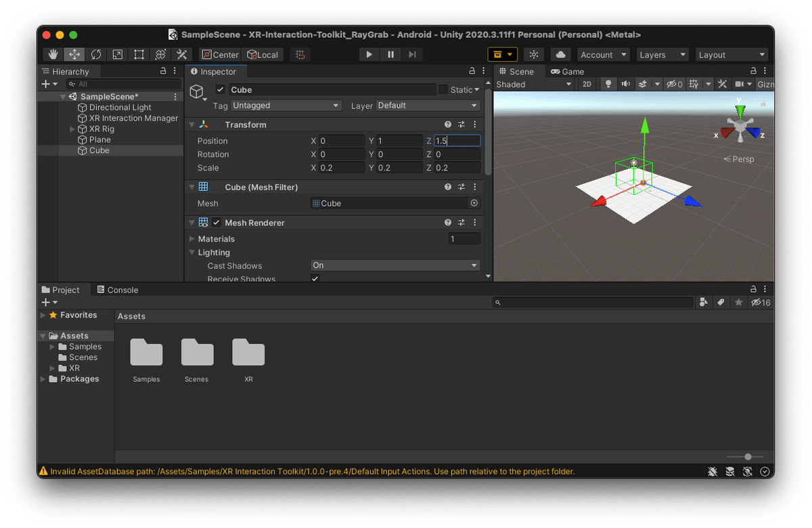Select the Move tool in toolbar
The width and height of the screenshot is (812, 528).
74,55
